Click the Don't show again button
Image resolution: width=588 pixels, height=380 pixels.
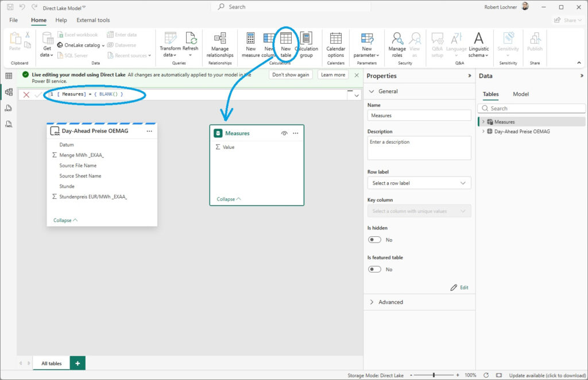[x=291, y=75]
